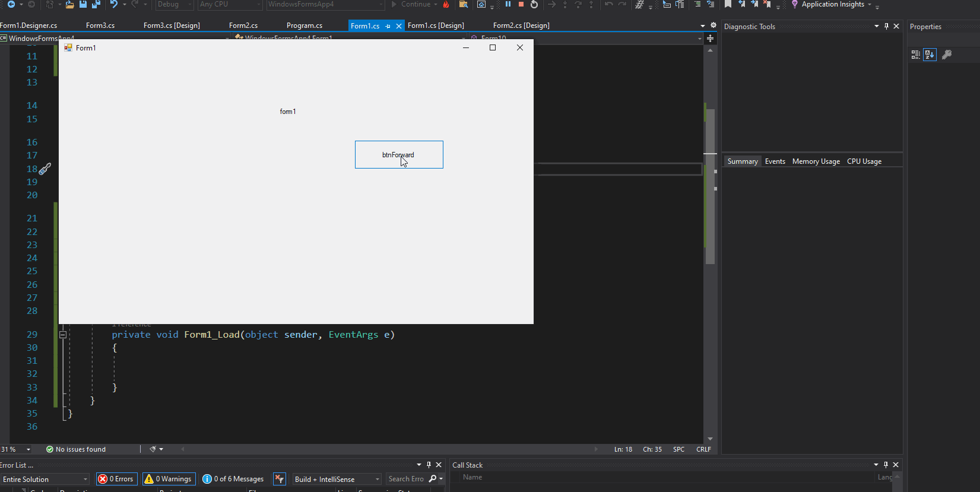Toggle the 0 Warnings filter
The image size is (980, 492).
click(x=169, y=479)
